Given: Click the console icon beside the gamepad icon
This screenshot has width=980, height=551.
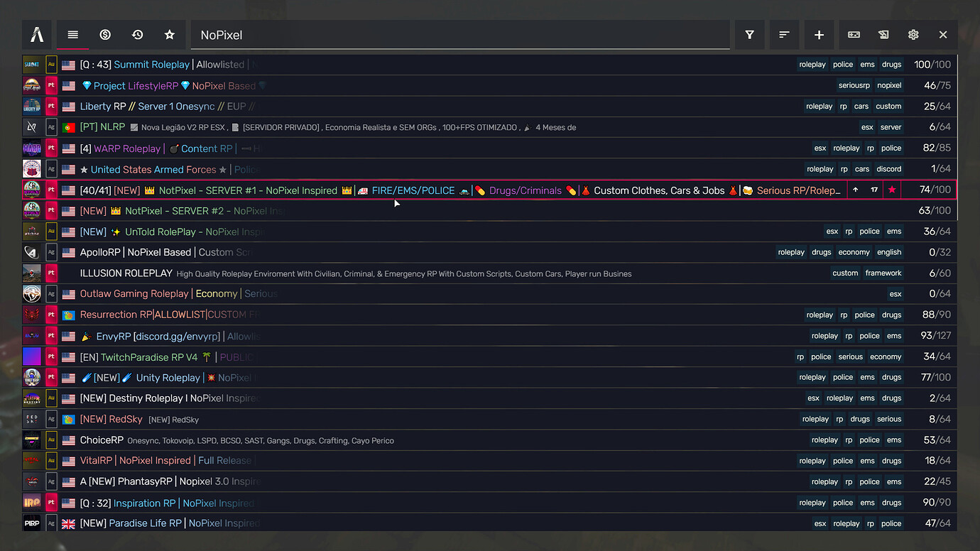Looking at the screenshot, I should [883, 34].
